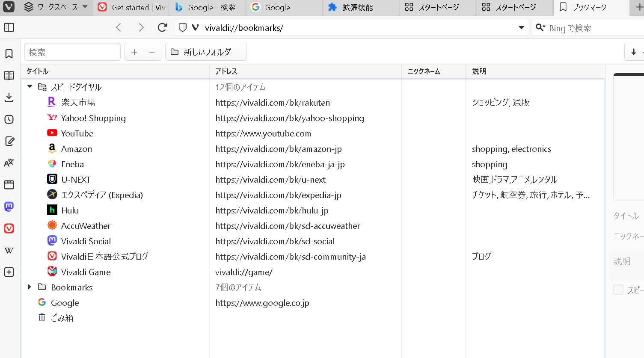The image size is (644, 358).
Task: Click the bookmark 検索 search field
Action: click(x=72, y=52)
